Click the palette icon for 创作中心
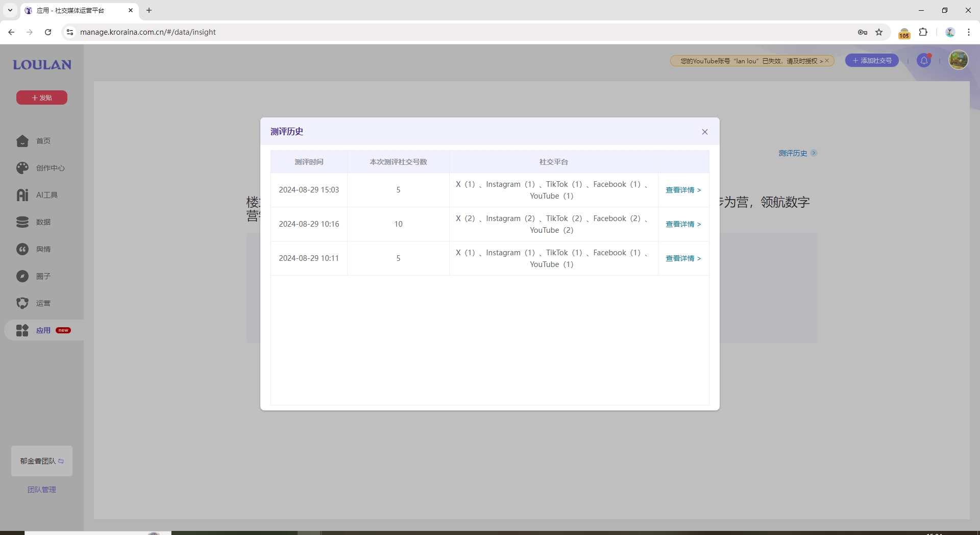980x535 pixels. point(22,168)
